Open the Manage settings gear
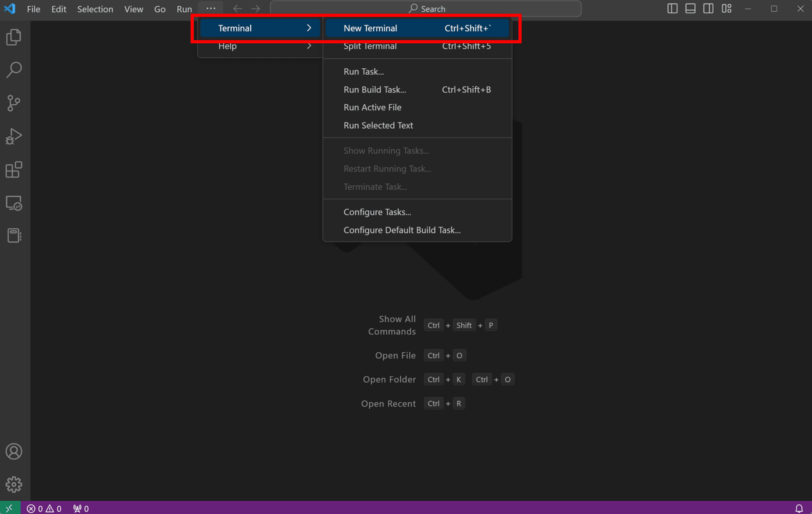812x514 pixels. click(x=14, y=484)
